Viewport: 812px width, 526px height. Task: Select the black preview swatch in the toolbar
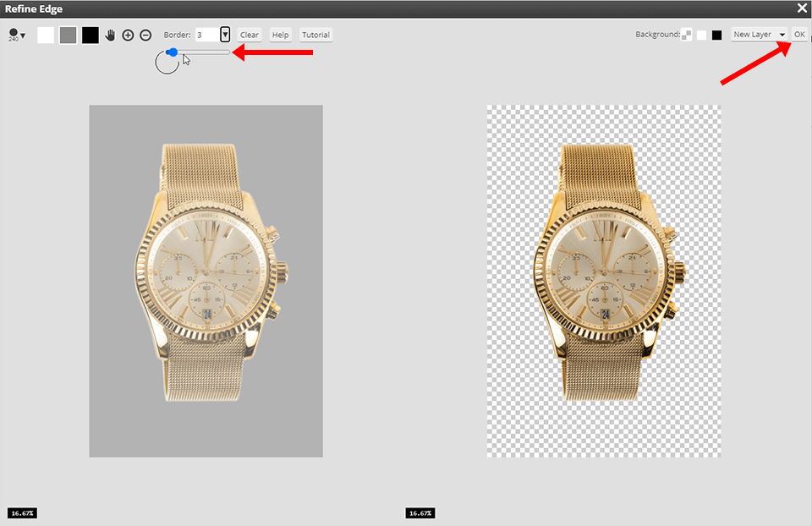90,35
